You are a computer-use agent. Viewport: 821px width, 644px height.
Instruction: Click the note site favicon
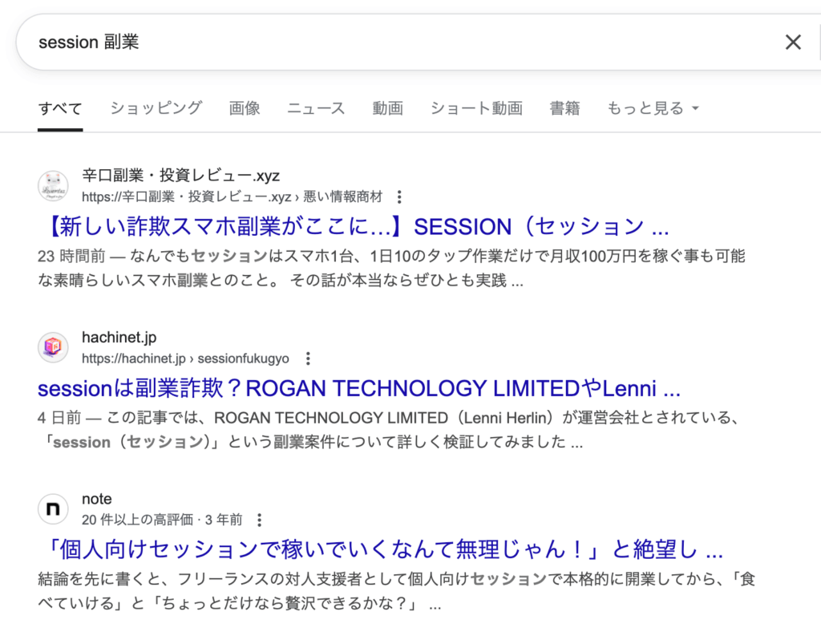tap(53, 509)
